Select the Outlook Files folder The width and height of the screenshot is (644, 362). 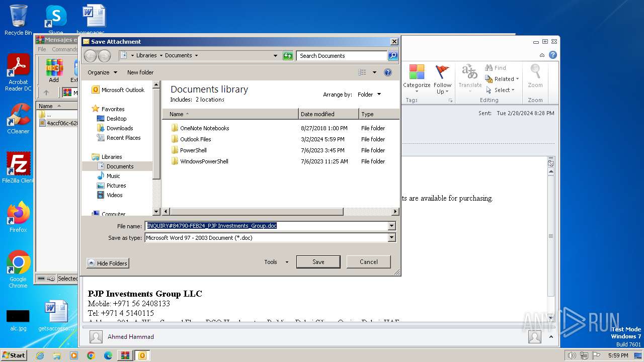[195, 139]
